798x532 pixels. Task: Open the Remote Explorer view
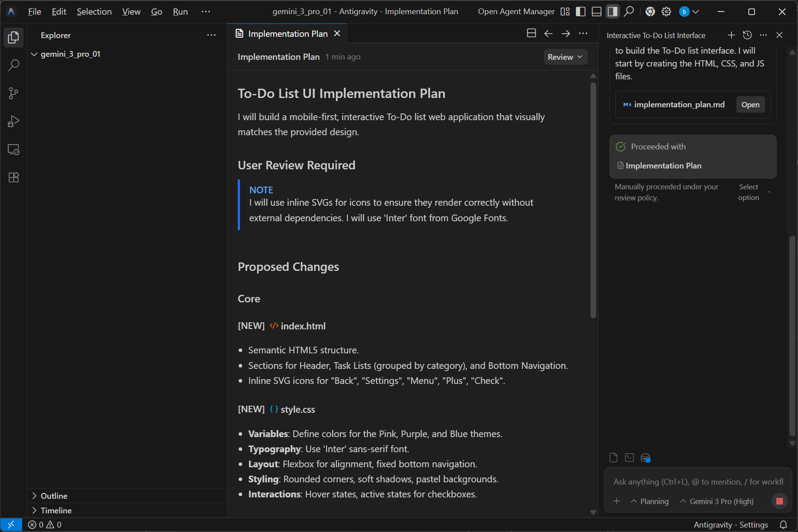click(13, 150)
